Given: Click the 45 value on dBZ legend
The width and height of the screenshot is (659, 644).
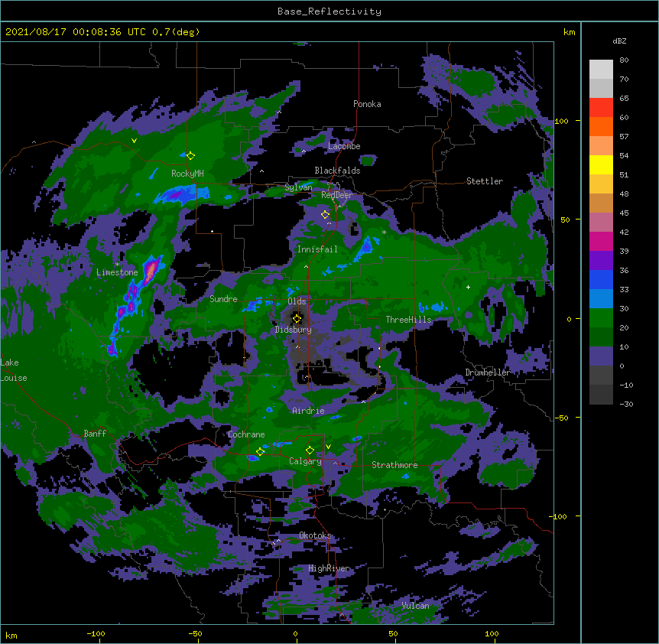Looking at the screenshot, I should point(624,213).
